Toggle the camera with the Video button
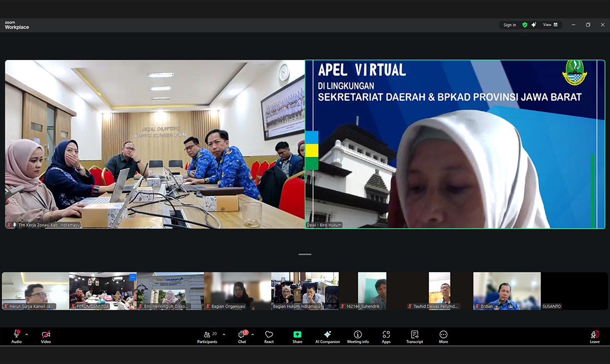The height and width of the screenshot is (364, 610). point(46,336)
